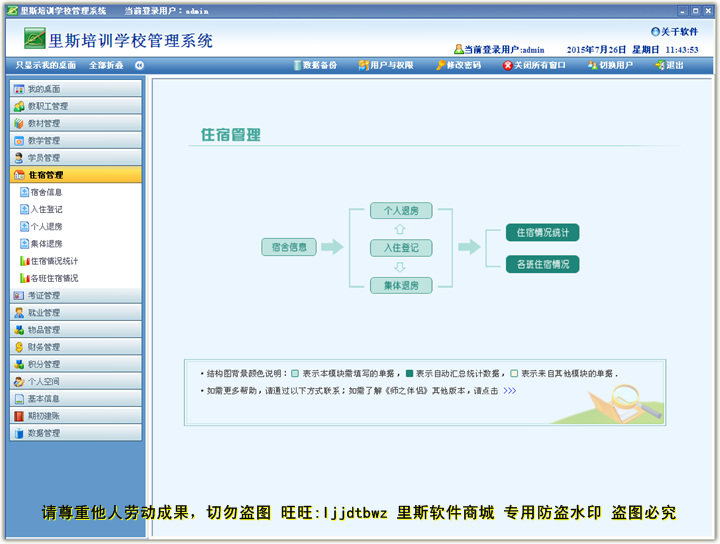
Task: Click 积分管理 icon
Action: (x=19, y=364)
